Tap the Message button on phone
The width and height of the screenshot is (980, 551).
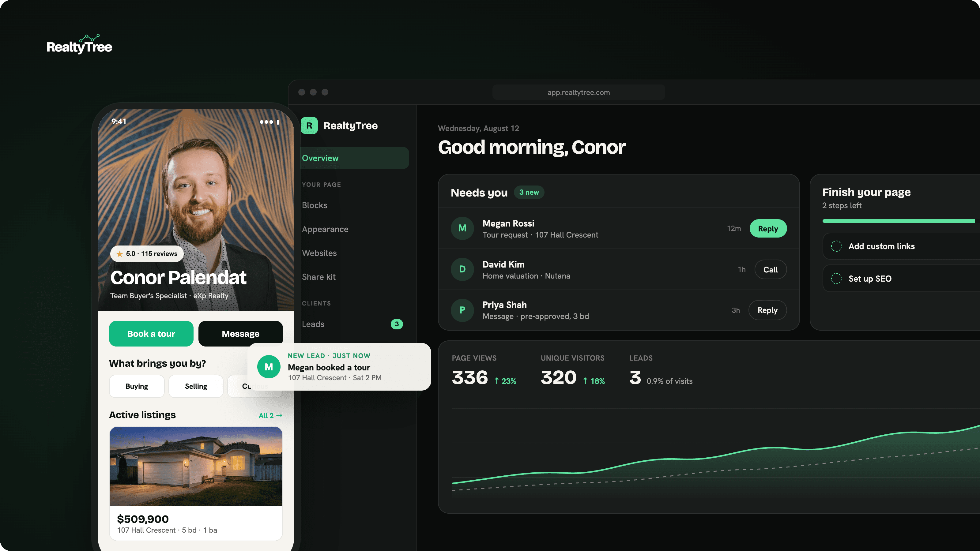[240, 333]
